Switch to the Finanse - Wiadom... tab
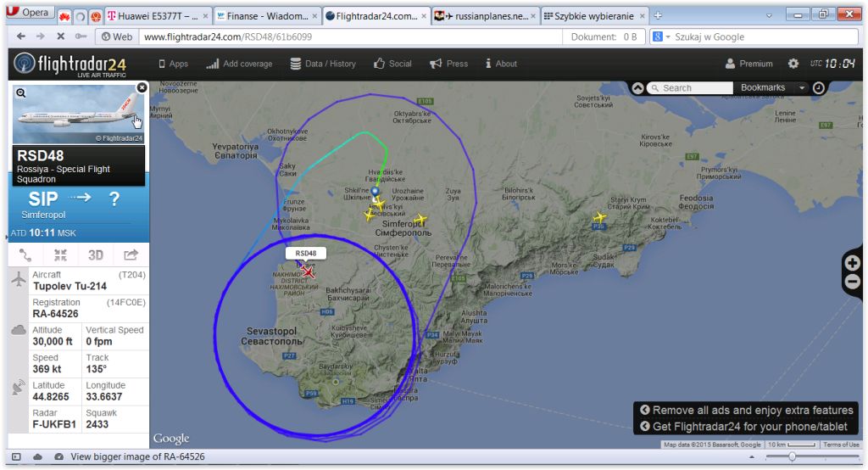 tap(267, 16)
